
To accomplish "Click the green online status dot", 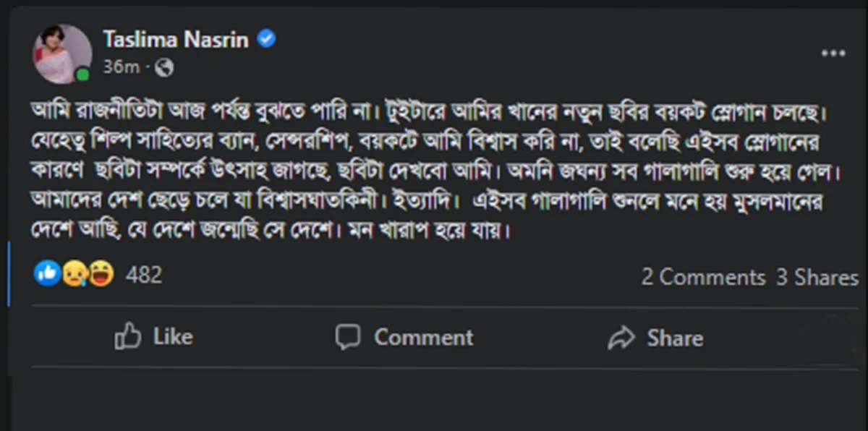I will pos(83,74).
